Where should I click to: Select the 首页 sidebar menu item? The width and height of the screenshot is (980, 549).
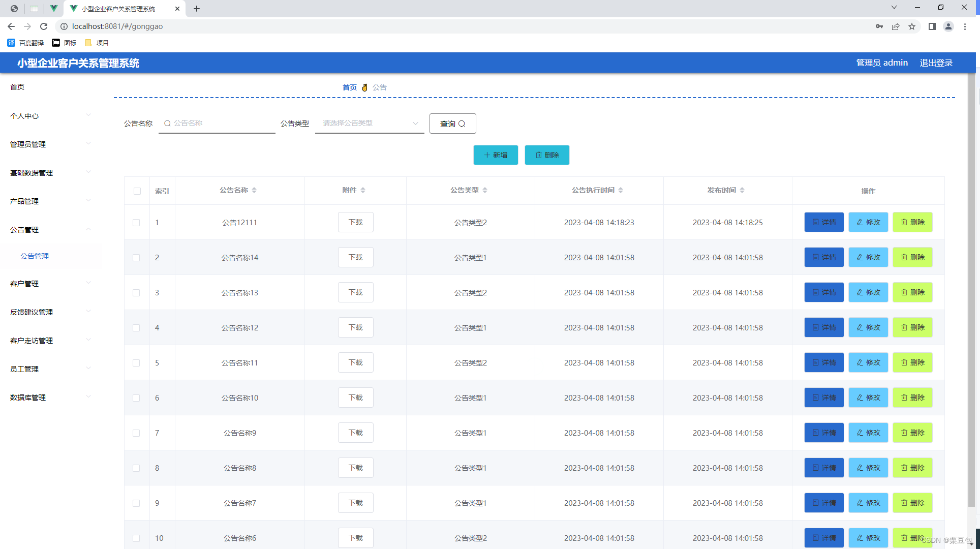click(x=17, y=86)
